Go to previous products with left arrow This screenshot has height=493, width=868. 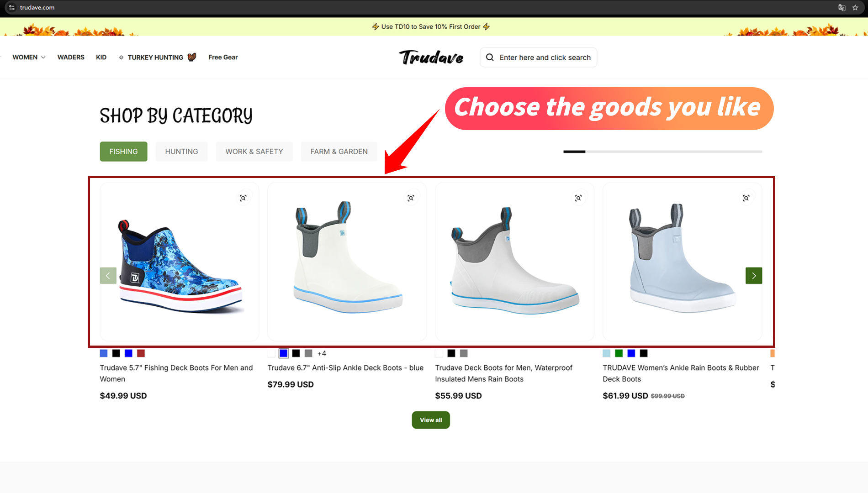pos(108,276)
